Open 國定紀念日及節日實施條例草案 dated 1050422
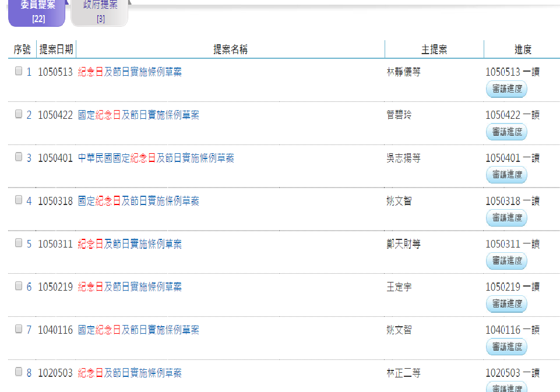 tap(138, 115)
